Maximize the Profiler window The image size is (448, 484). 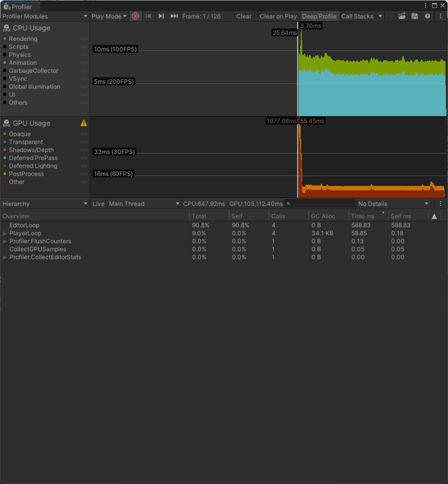pyautogui.click(x=435, y=6)
